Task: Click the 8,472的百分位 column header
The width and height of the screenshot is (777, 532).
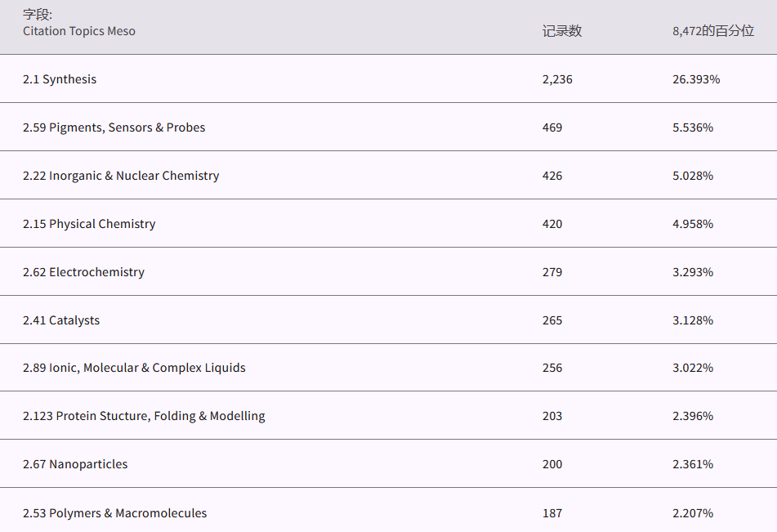Action: click(712, 31)
